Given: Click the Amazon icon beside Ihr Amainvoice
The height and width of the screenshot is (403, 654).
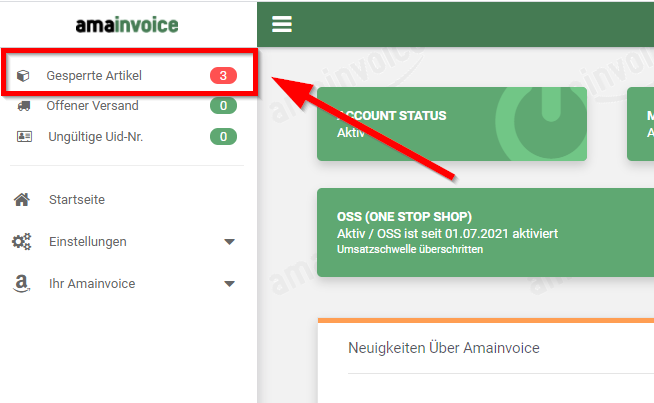Looking at the screenshot, I should click(21, 284).
